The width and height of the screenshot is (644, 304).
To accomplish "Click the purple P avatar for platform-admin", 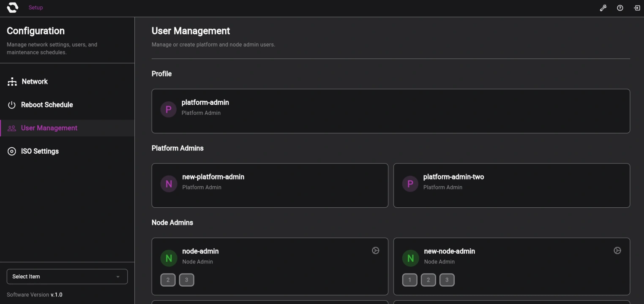I will (x=168, y=109).
